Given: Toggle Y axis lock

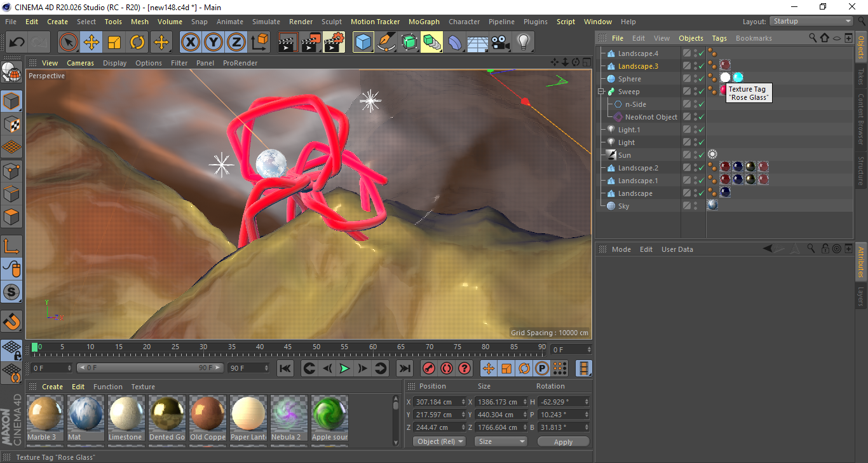Looking at the screenshot, I should 214,43.
